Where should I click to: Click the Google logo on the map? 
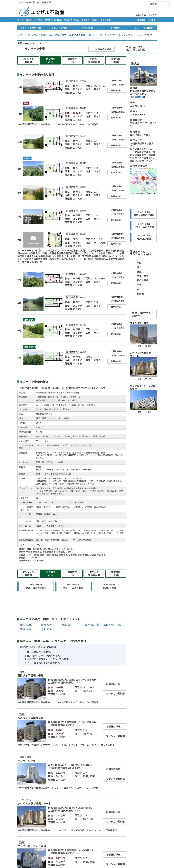[143, 190]
